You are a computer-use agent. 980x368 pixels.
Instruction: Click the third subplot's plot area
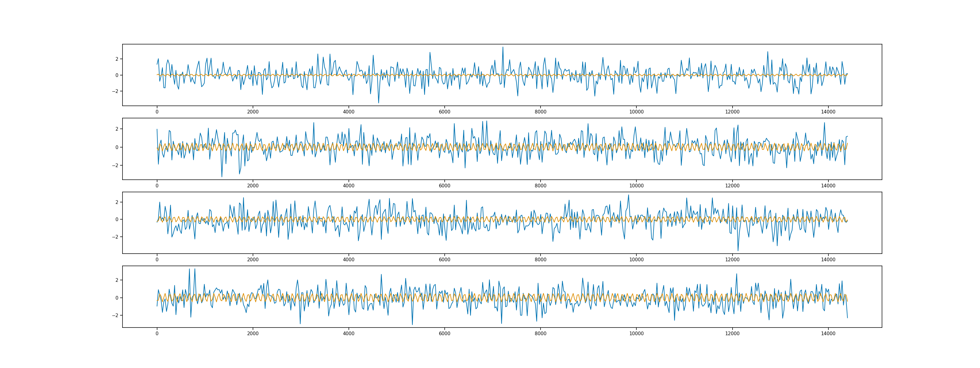click(502, 223)
